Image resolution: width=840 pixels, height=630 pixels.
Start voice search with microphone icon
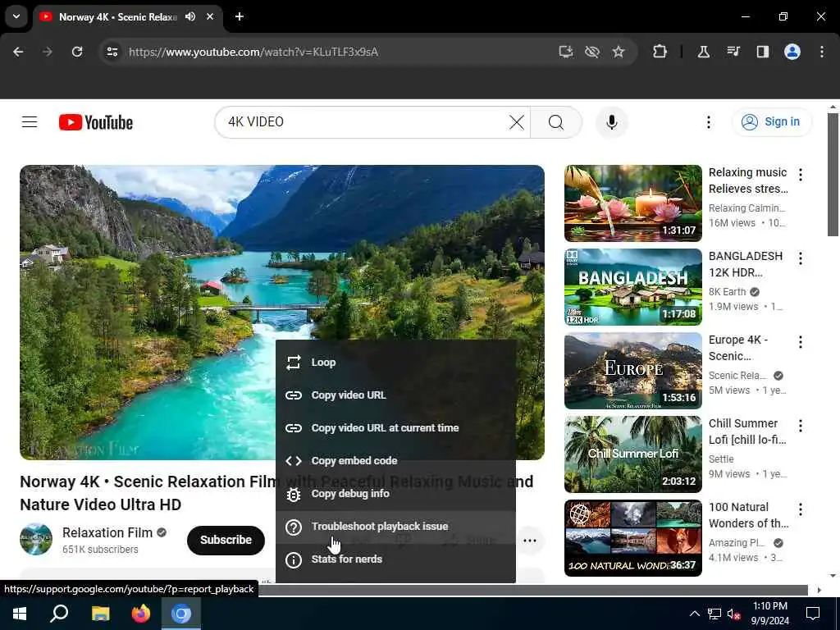tap(611, 122)
